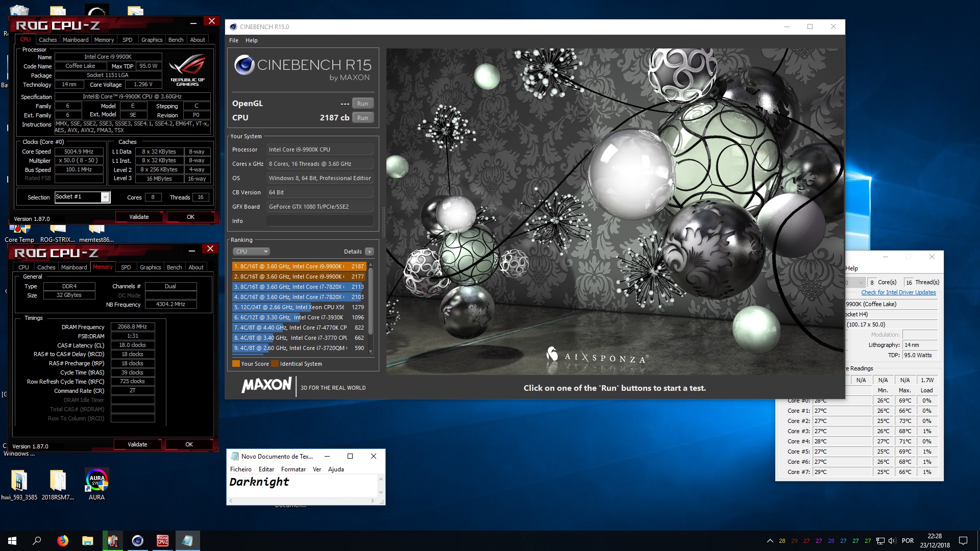980x551 pixels.
Task: Select ranking row 5 Xeon 12C/24T
Action: (x=299, y=307)
